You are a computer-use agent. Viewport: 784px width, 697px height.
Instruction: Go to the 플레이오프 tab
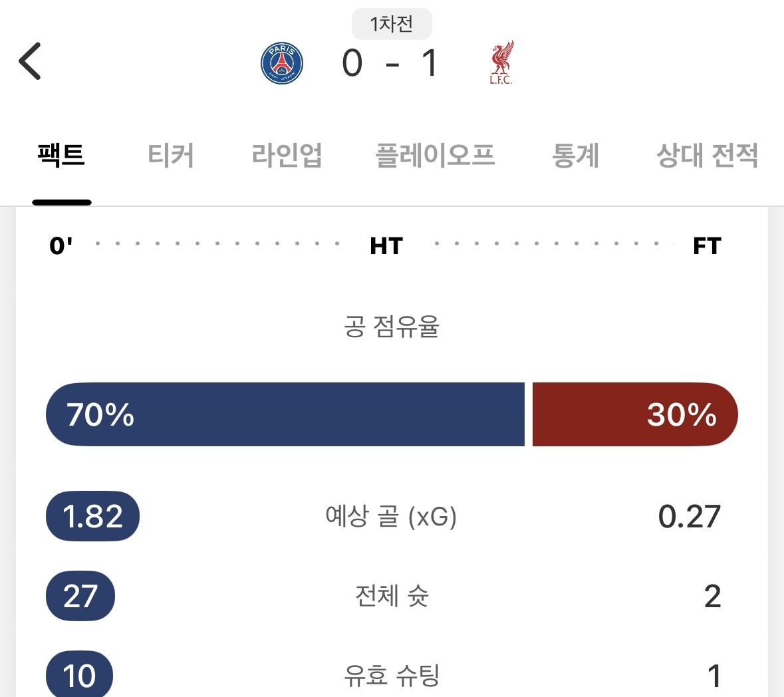point(436,156)
